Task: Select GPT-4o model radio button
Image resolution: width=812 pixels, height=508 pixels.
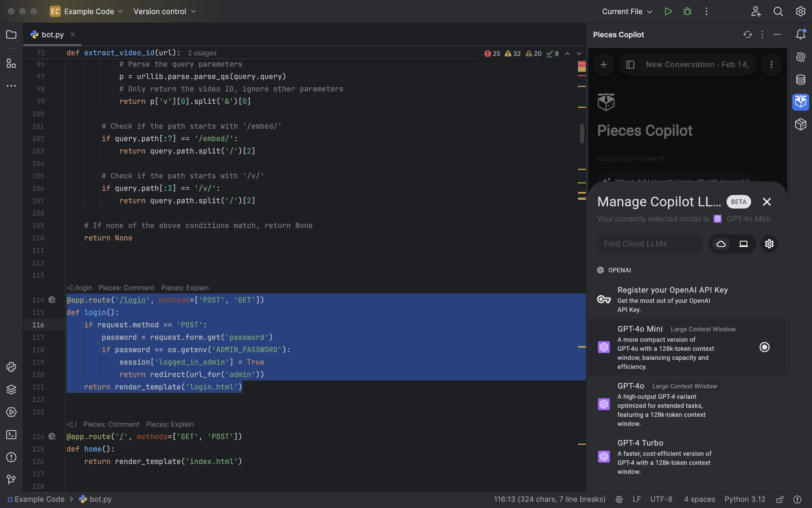Action: (764, 404)
